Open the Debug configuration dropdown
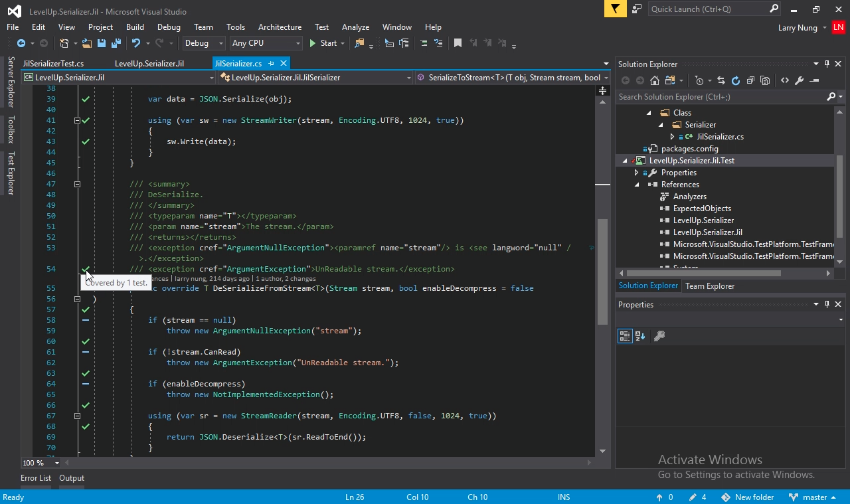The image size is (850, 504). tap(204, 43)
